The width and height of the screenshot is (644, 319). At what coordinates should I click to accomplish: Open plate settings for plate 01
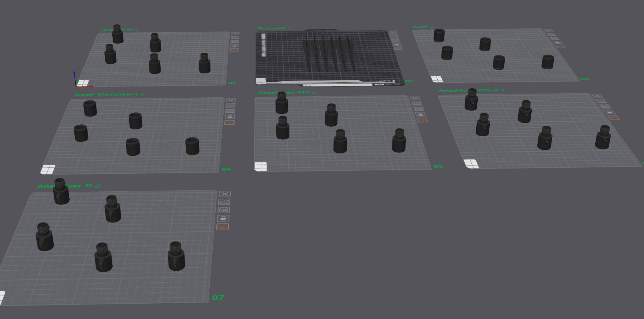pyautogui.click(x=234, y=49)
